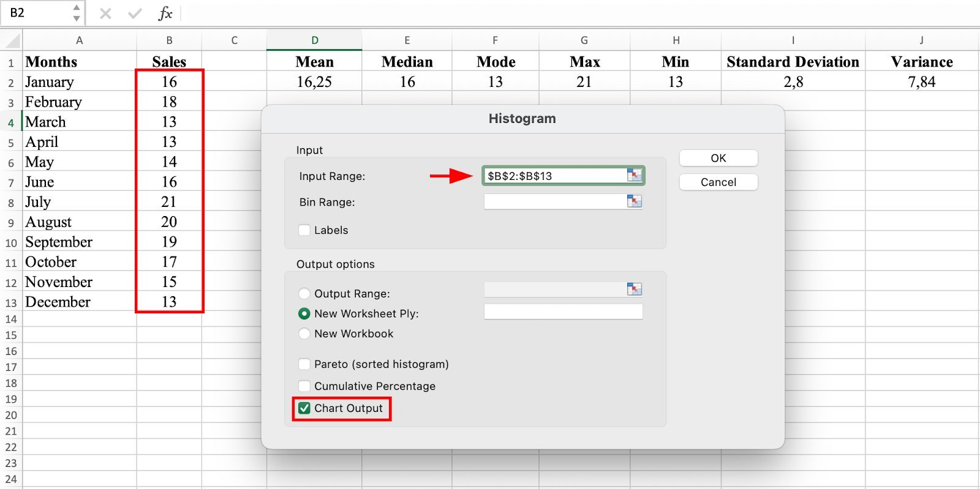Viewport: 980px width, 489px height.
Task: Click the Output Range selector icon
Action: pyautogui.click(x=634, y=289)
